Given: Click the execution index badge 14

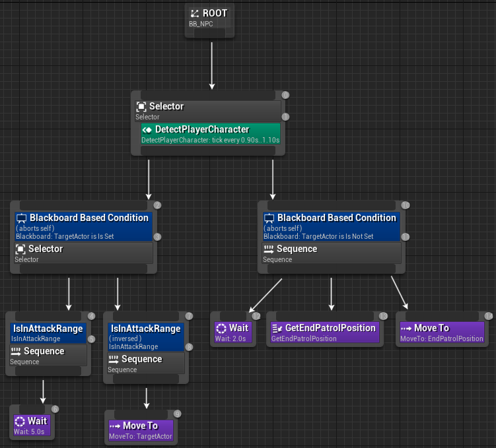Looking at the screenshot, I should 489,316.
